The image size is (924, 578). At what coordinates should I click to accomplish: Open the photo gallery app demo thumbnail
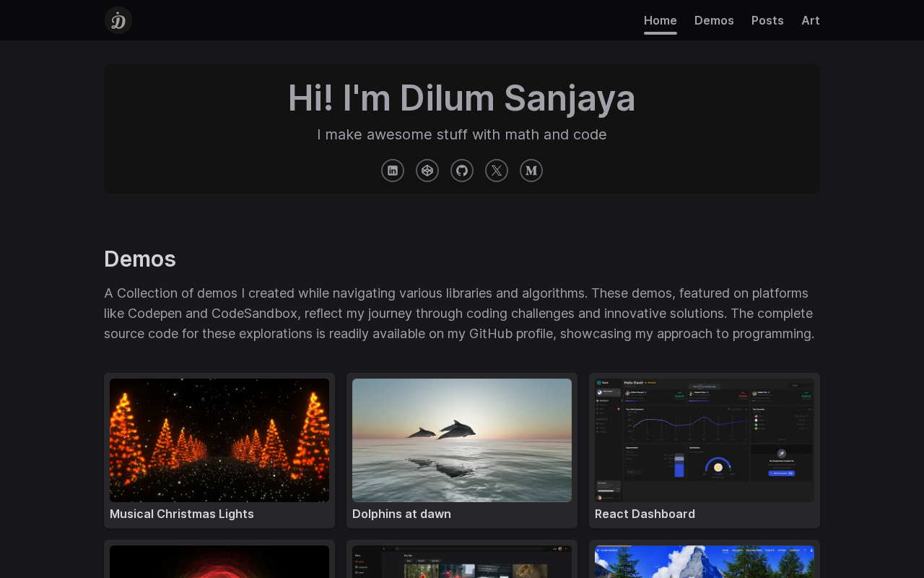click(462, 562)
